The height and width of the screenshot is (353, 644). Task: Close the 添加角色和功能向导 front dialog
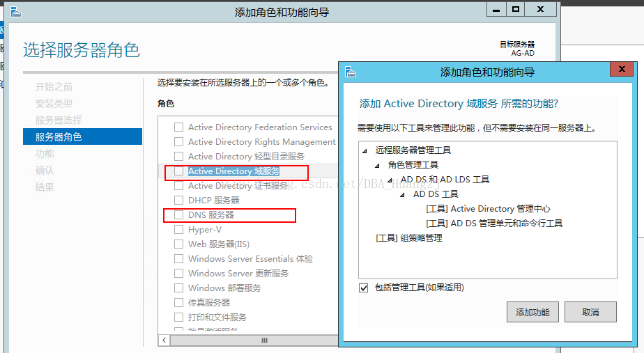pyautogui.click(x=622, y=69)
